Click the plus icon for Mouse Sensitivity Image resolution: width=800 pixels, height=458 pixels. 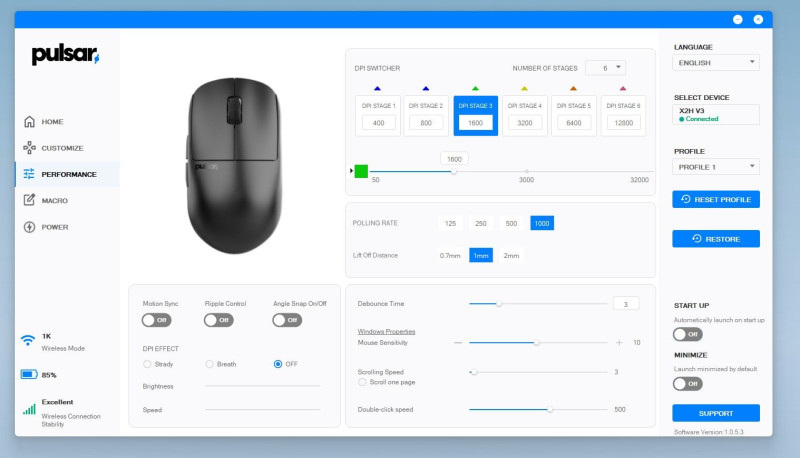pyautogui.click(x=619, y=343)
